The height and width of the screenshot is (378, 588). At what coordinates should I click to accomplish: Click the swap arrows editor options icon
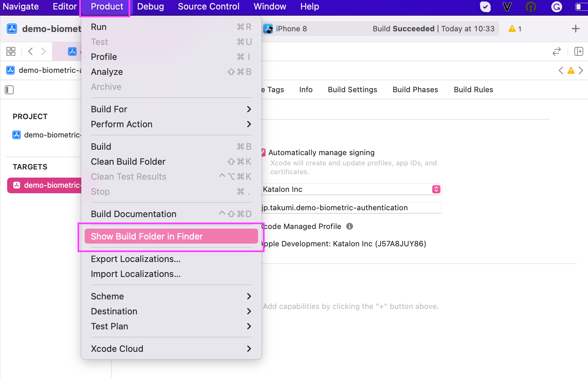[x=557, y=51]
